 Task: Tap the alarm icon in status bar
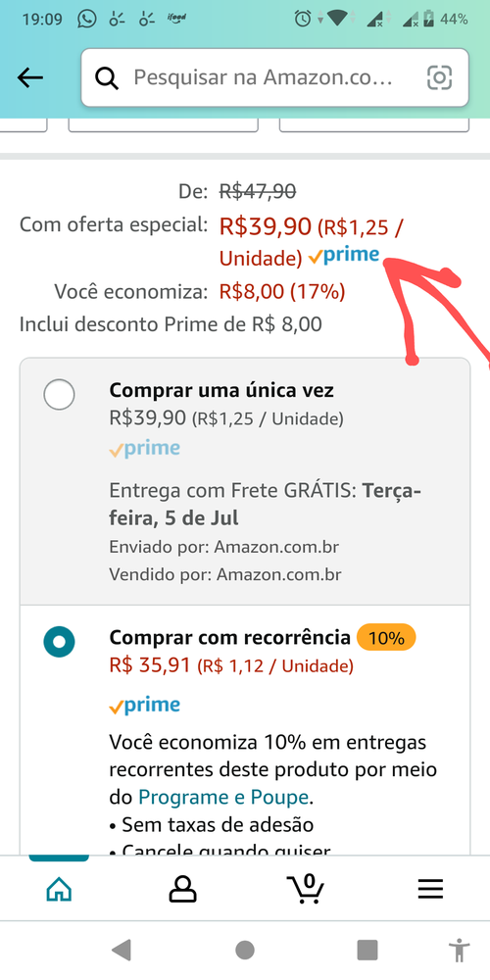[303, 20]
